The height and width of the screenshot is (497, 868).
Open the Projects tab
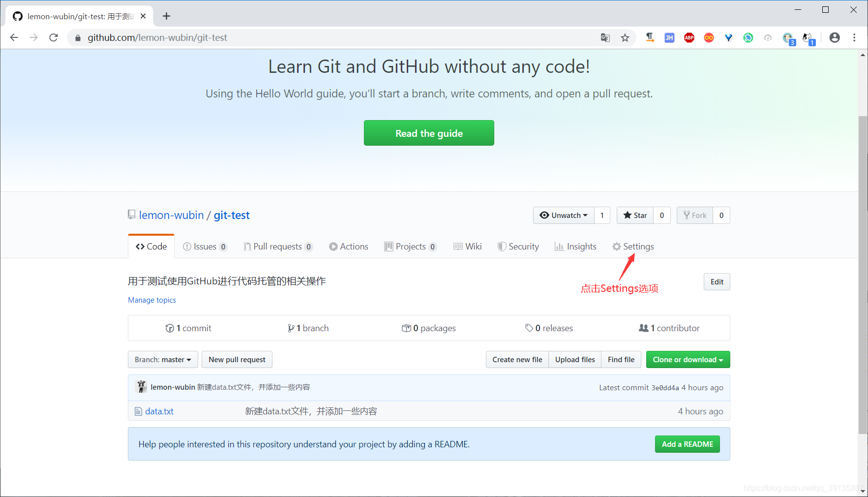point(411,247)
